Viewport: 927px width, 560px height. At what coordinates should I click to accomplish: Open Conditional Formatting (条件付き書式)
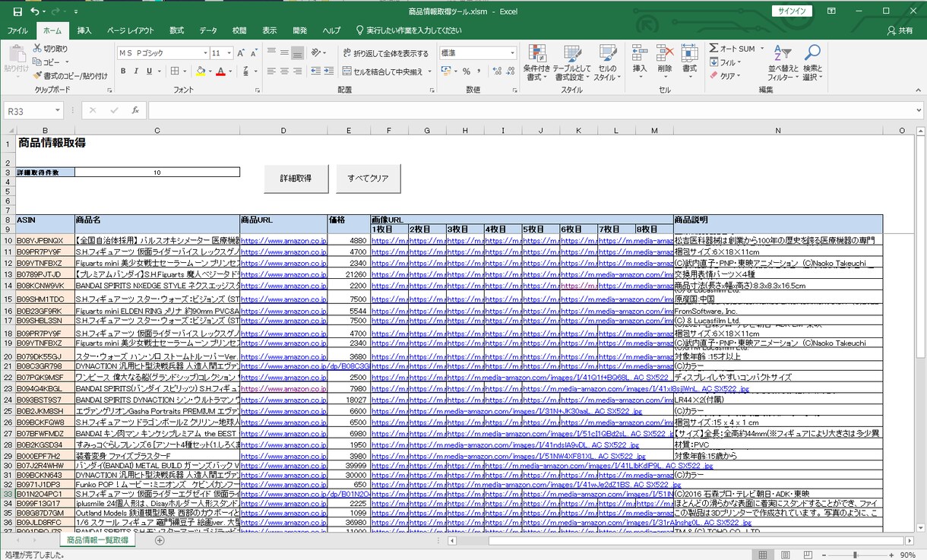pyautogui.click(x=536, y=63)
